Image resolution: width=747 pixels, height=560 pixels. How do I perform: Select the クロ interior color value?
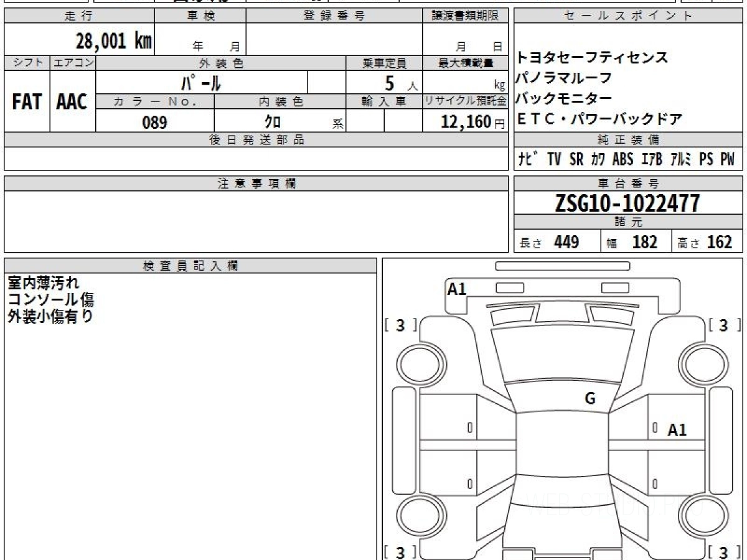[x=272, y=122]
